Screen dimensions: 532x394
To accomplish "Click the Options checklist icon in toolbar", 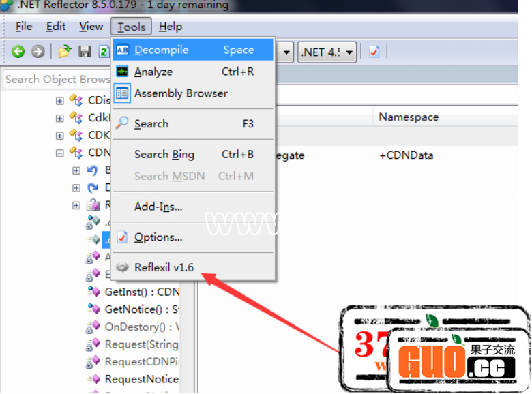I will coord(374,52).
